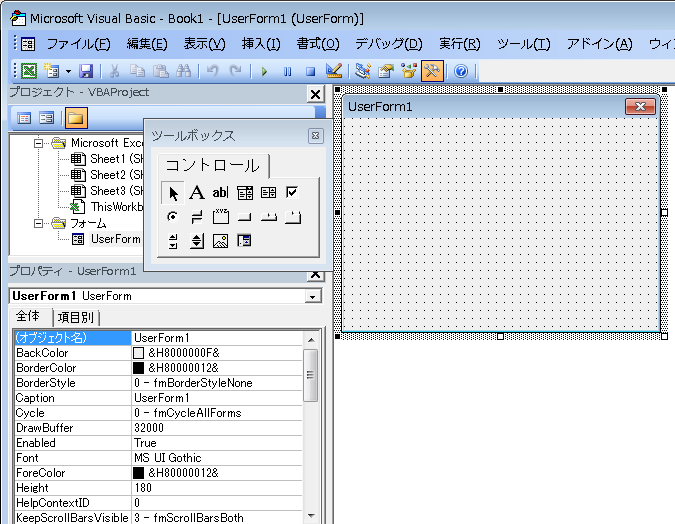Open Visual Basic Help icon
The image size is (675, 524).
tap(461, 71)
